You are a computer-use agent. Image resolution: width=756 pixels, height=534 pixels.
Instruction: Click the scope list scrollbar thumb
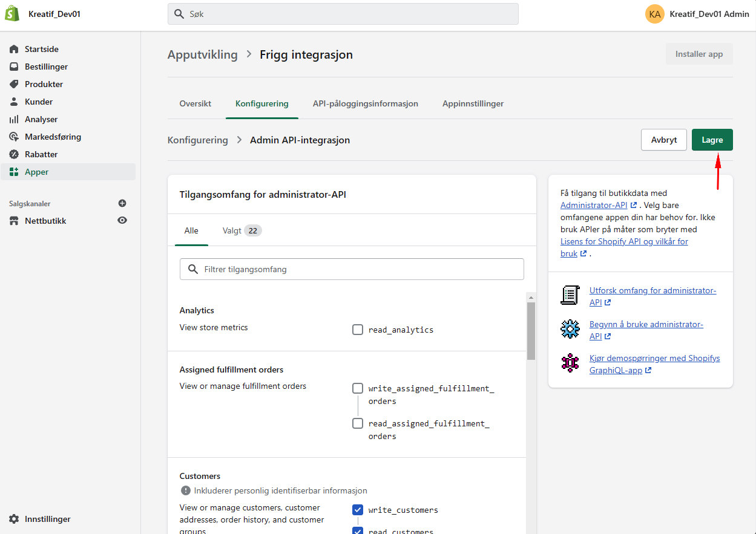[x=531, y=331]
